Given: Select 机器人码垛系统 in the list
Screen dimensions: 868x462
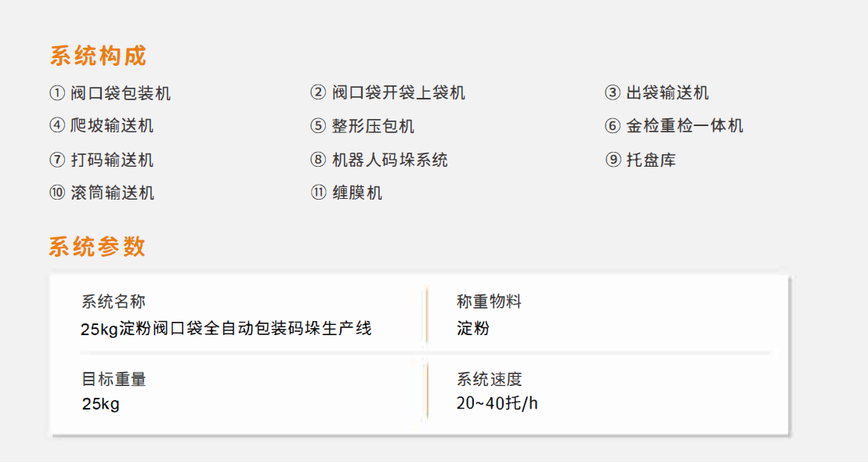Looking at the screenshot, I should pos(389,160).
